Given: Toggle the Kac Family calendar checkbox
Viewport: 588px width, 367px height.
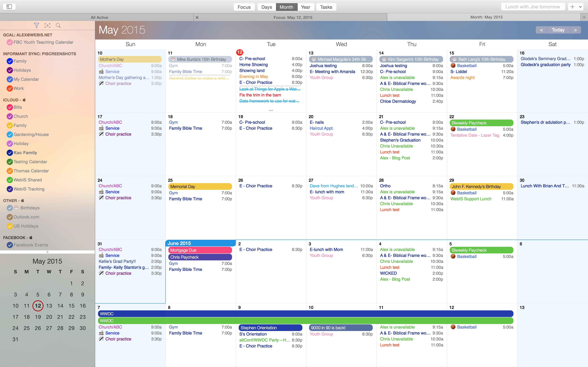Looking at the screenshot, I should click(10, 153).
